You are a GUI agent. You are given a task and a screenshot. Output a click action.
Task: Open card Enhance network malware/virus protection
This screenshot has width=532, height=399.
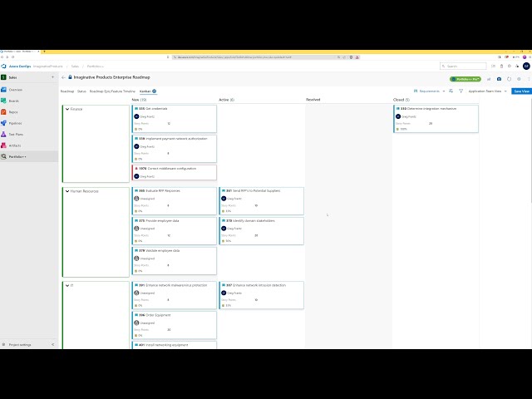(175, 295)
